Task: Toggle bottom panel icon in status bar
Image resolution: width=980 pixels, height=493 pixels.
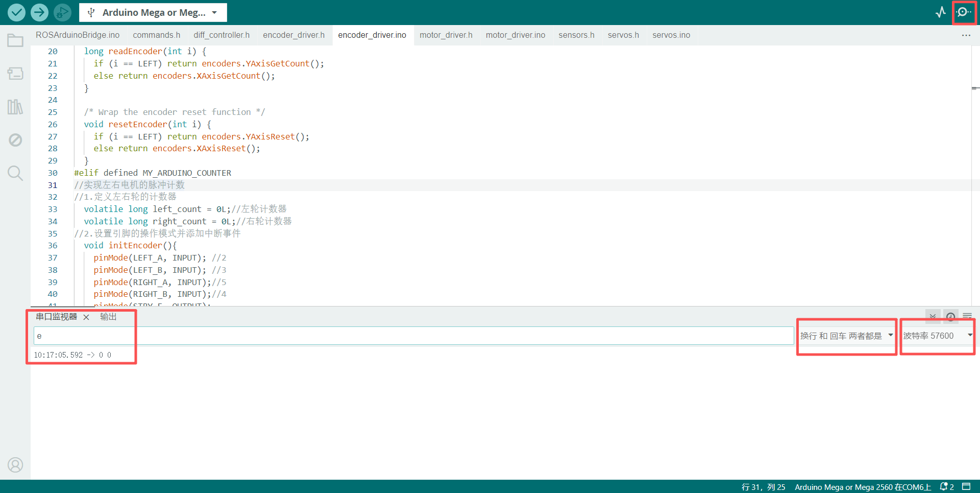Action: click(966, 486)
